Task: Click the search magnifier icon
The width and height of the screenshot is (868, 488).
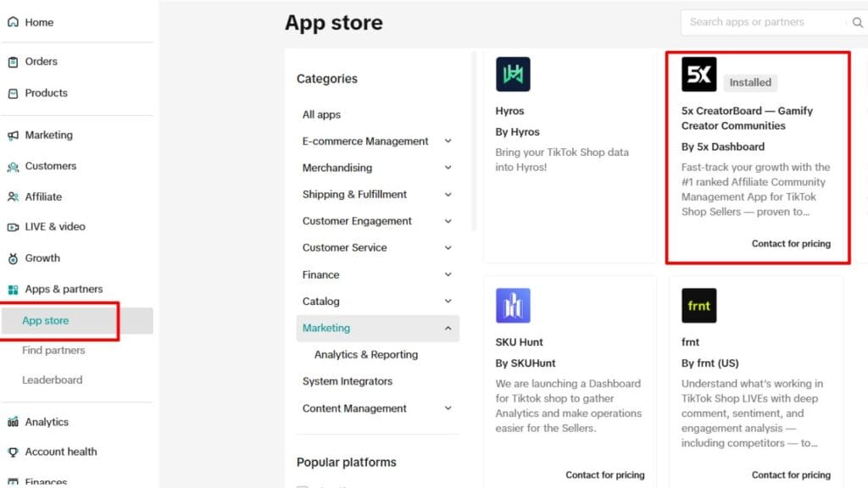Action: pos(857,23)
